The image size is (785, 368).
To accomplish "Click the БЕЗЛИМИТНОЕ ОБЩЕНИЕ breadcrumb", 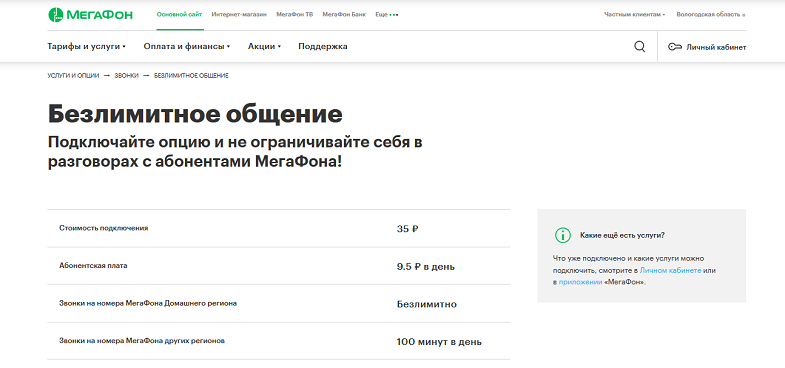I will coord(191,76).
